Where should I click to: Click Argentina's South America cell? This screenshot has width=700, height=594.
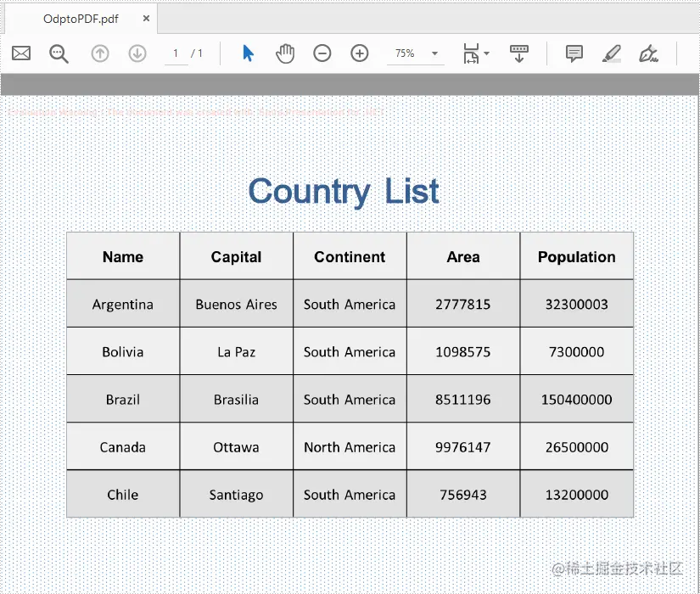[350, 304]
